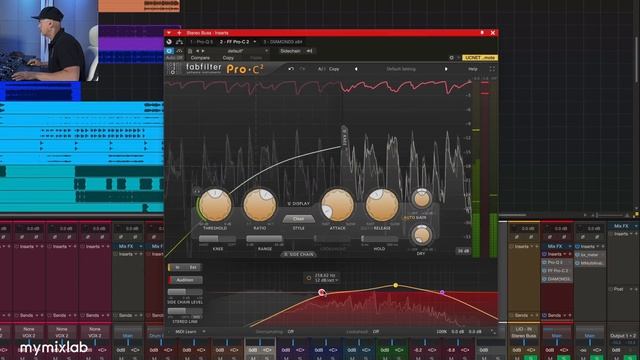The image size is (640, 360).
Task: Click the DIAMONDS insert in mixer
Action: 557,279
